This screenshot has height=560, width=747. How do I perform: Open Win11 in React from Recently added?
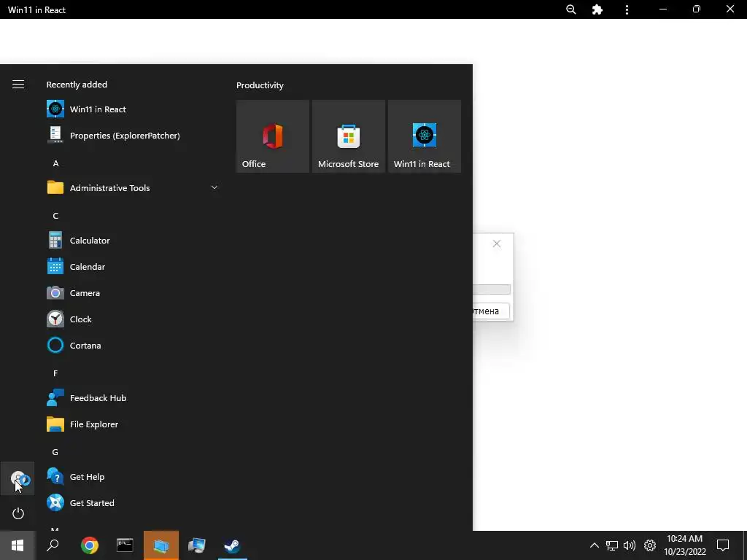click(133, 109)
